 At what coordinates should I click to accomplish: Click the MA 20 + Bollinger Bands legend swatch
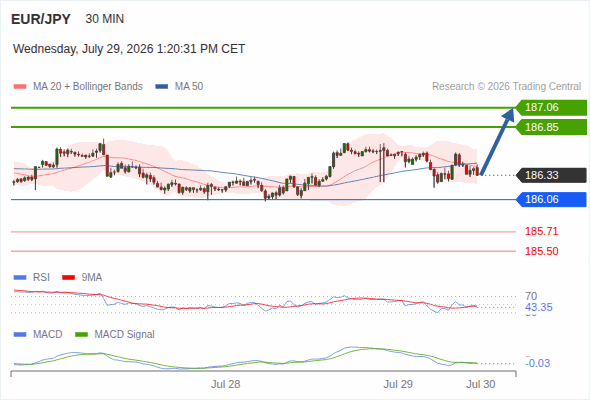coord(20,87)
